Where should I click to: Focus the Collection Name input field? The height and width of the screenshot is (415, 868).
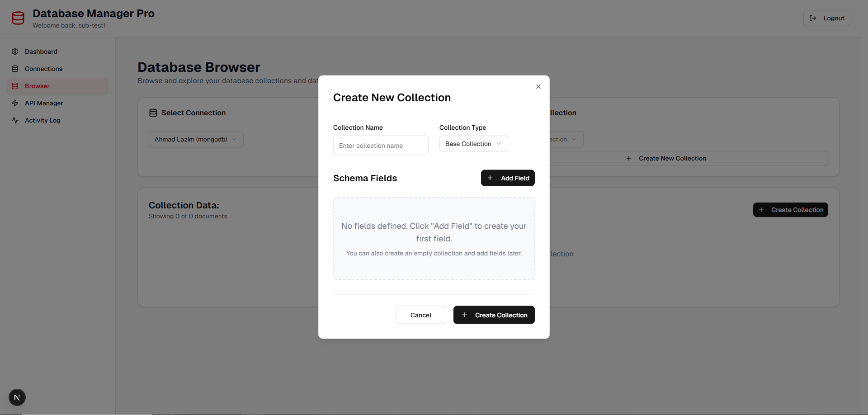381,146
